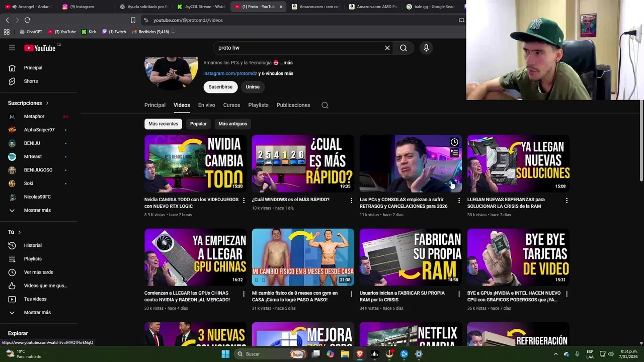Open options for LLEGAN NUEVAS ESPERANZAS video
Image resolution: width=644 pixels, height=362 pixels.
[567, 201]
